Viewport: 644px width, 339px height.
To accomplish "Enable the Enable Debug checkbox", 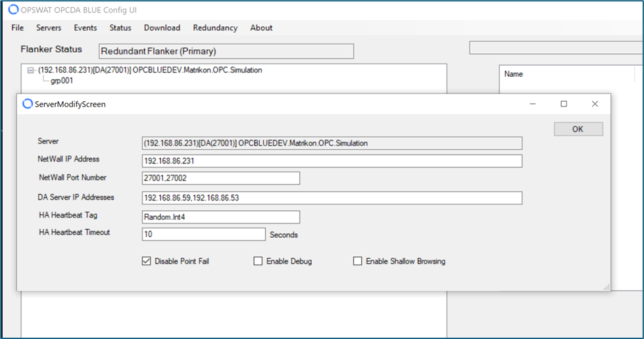I will 258,261.
